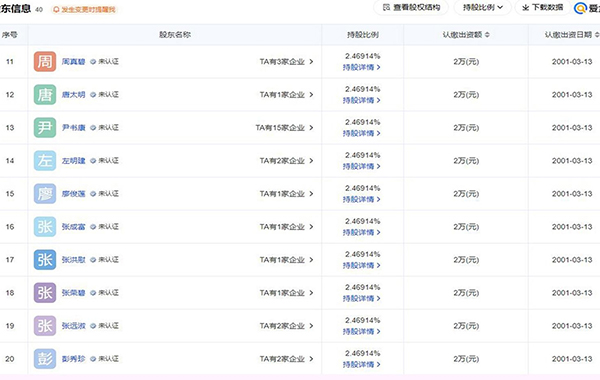Open 持股详情 link in row 16

point(362,233)
